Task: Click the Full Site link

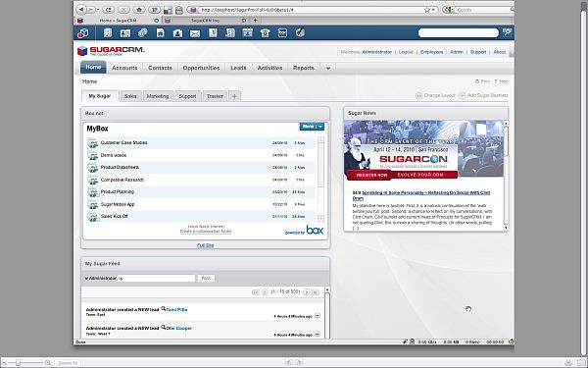Action: click(x=206, y=245)
